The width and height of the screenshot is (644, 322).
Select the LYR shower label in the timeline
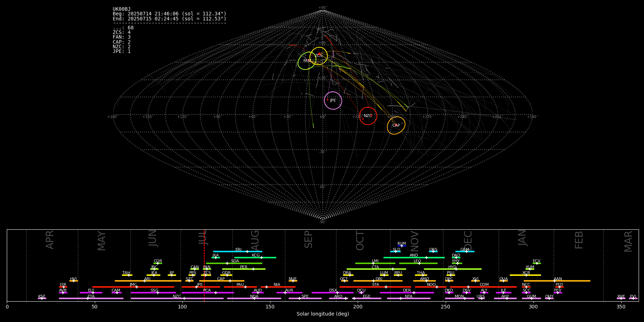tap(63, 285)
